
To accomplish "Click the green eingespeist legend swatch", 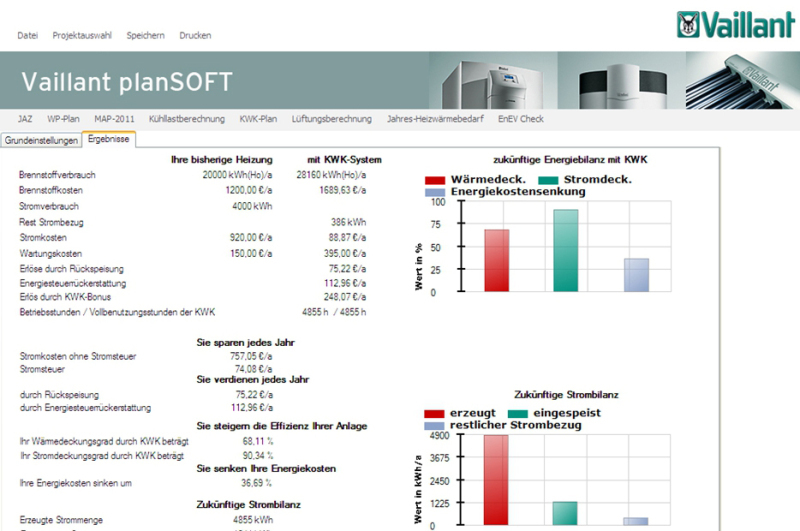I will (x=517, y=414).
